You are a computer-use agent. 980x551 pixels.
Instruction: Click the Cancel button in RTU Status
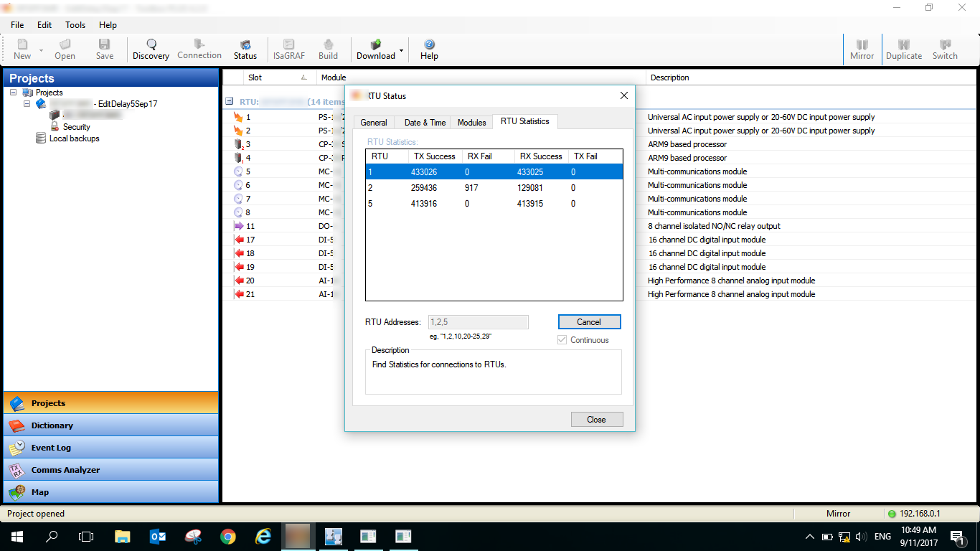pyautogui.click(x=589, y=322)
